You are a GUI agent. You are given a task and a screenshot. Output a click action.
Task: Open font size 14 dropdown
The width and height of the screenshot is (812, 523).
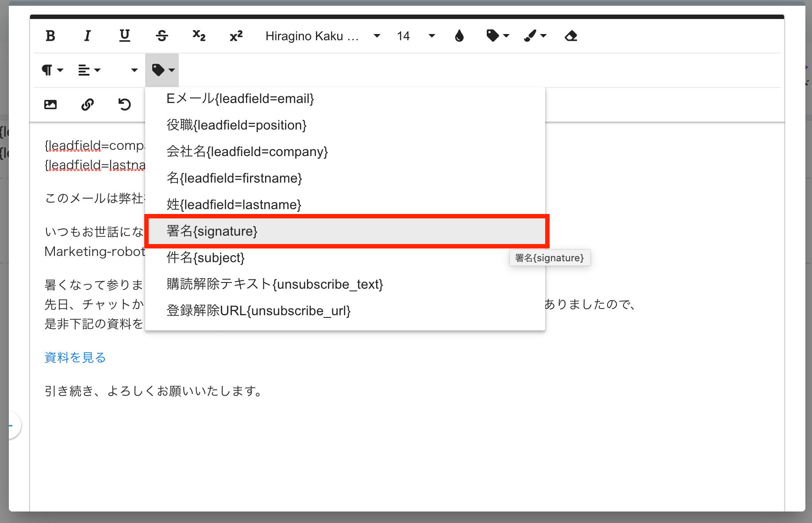(416, 36)
